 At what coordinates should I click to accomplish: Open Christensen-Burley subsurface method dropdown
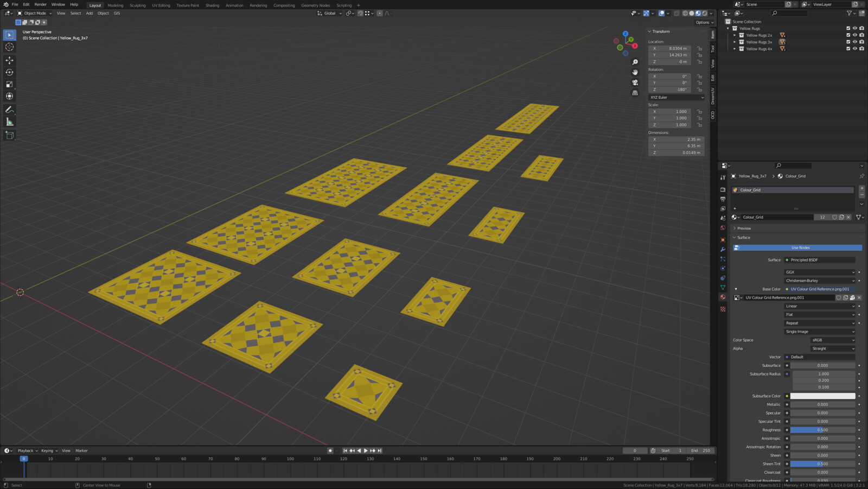820,281
